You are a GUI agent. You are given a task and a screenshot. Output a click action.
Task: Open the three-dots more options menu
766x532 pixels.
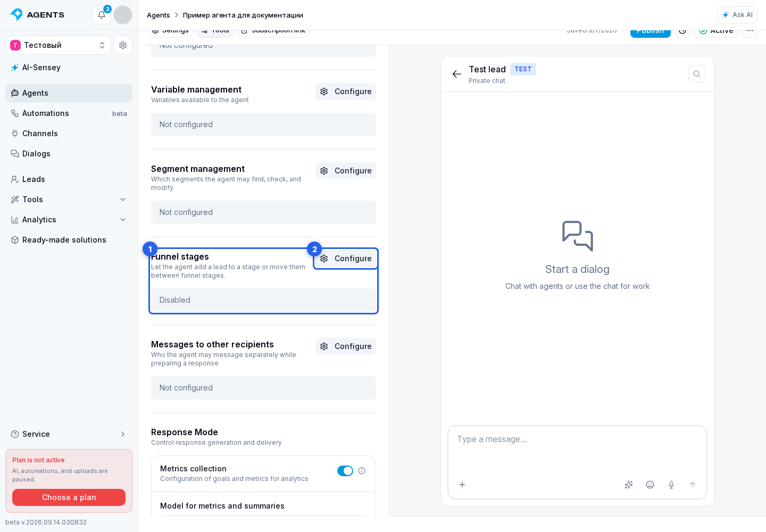[750, 32]
